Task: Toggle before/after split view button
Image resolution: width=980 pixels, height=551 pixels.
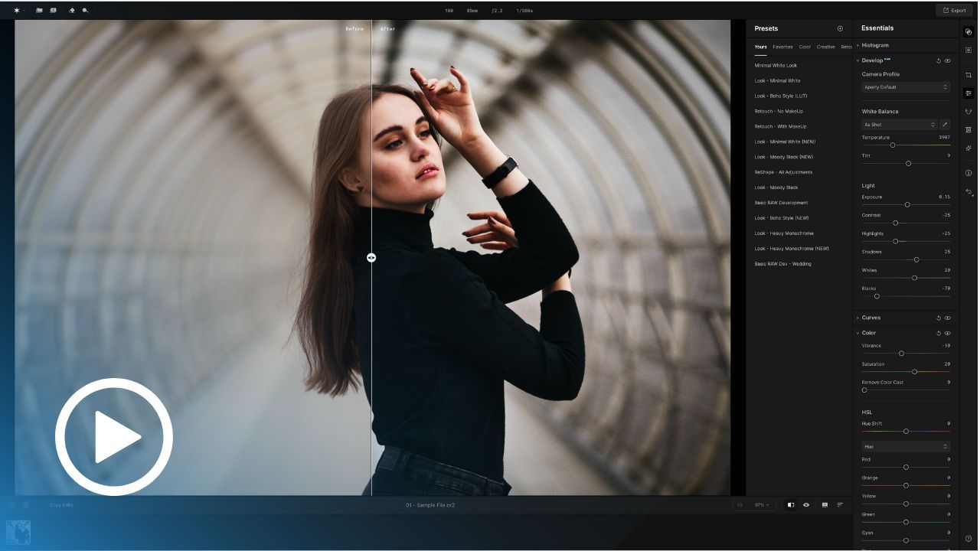Action: pos(791,505)
